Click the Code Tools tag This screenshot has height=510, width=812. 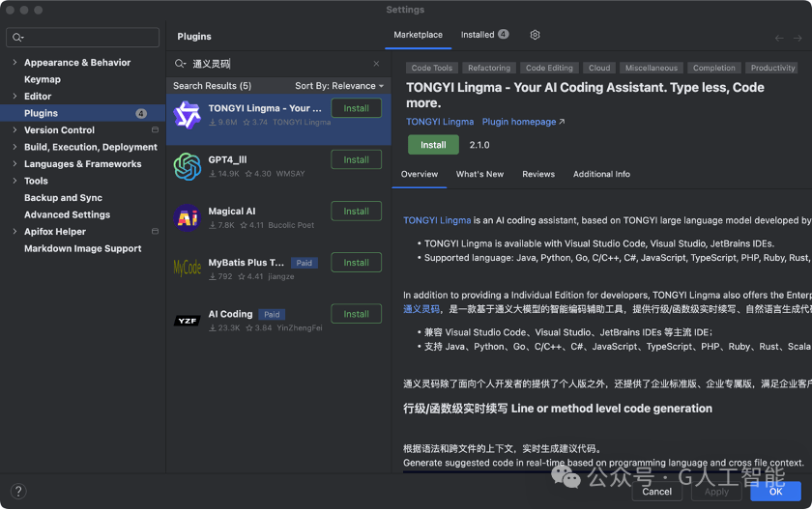pos(431,68)
